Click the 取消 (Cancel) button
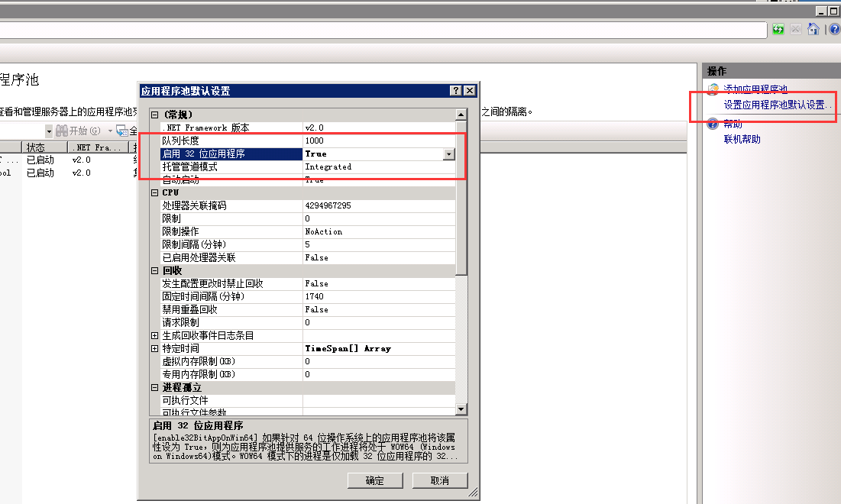Image resolution: width=841 pixels, height=504 pixels. pyautogui.click(x=440, y=480)
